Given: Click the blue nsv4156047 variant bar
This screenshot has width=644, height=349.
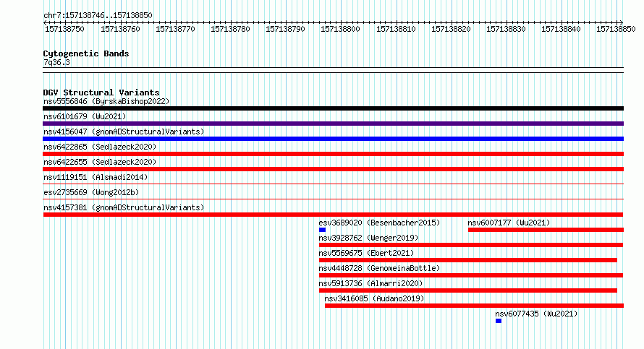Looking at the screenshot, I should (x=333, y=139).
